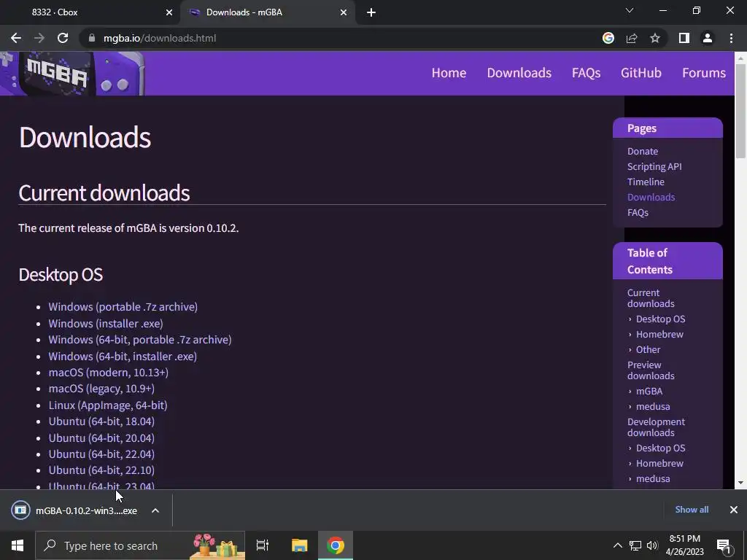Close the Downloads - mGBA tab
This screenshot has width=747, height=560.
[344, 12]
